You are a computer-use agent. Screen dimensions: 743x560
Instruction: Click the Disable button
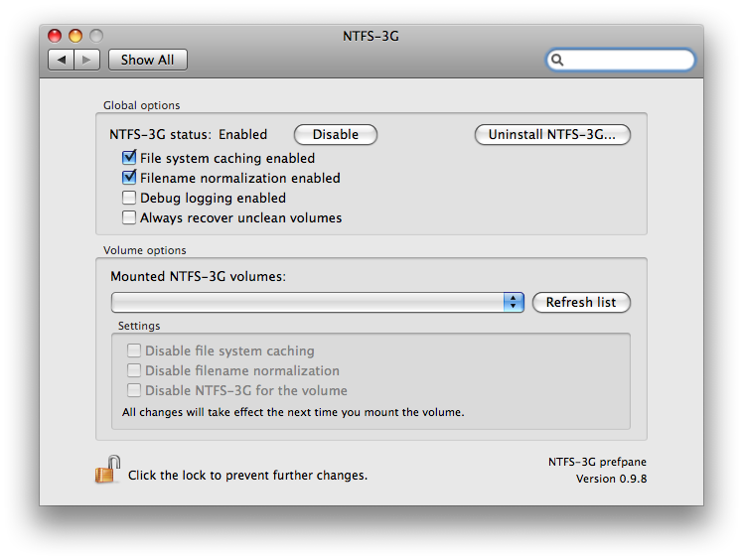click(x=336, y=135)
